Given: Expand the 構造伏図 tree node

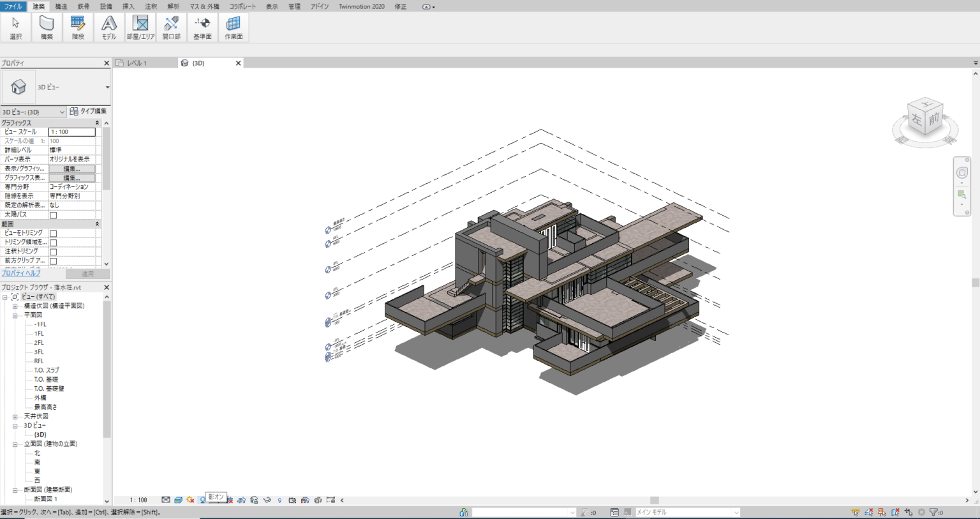Looking at the screenshot, I should tap(15, 306).
